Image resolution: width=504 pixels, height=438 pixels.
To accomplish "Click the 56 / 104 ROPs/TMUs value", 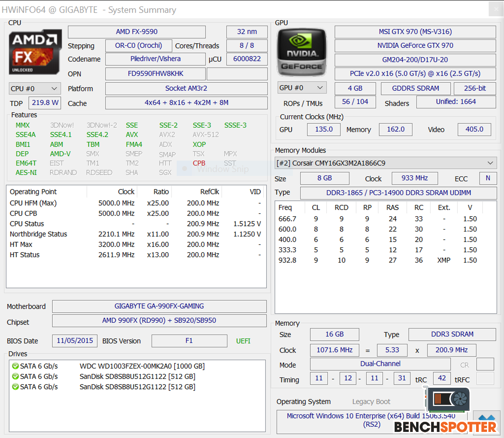I will [355, 102].
